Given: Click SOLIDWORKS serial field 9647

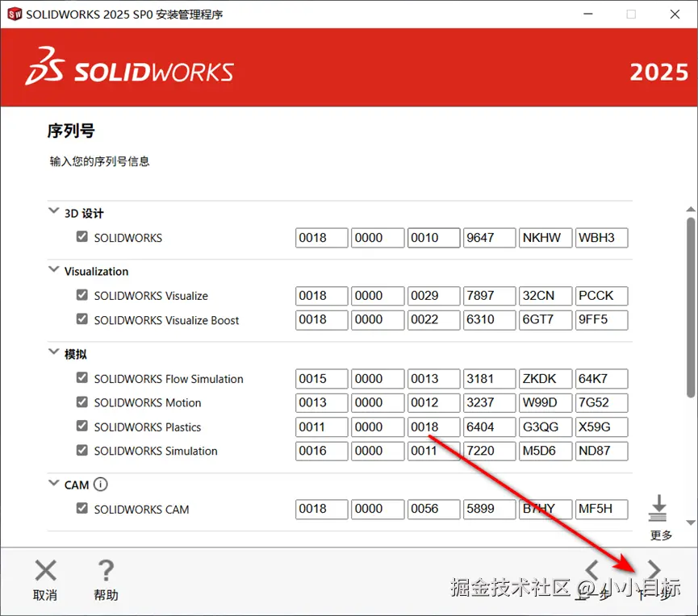Looking at the screenshot, I should (489, 238).
